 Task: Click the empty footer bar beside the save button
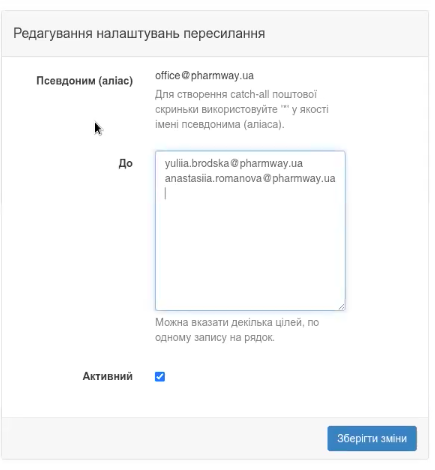click(163, 438)
